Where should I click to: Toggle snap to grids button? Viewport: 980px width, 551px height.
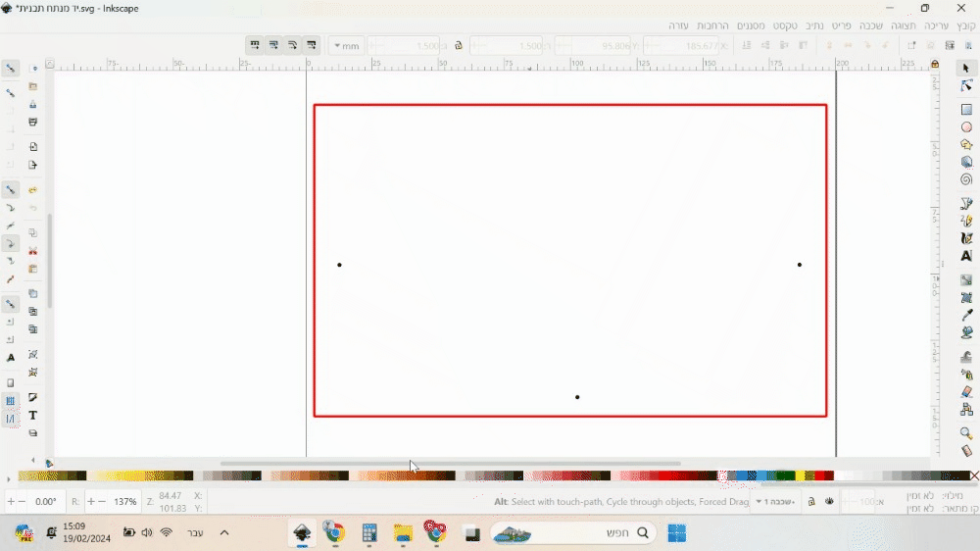(x=11, y=401)
